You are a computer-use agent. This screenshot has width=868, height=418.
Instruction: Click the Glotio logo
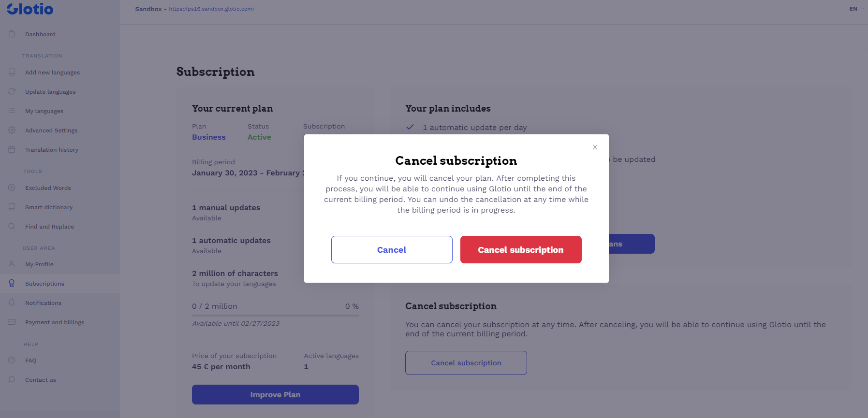point(30,9)
